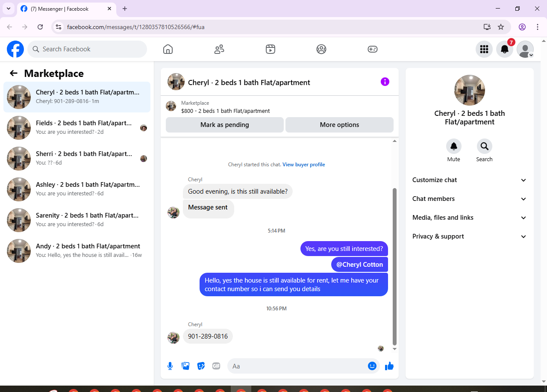Click the Search magnifier in chat panel

click(485, 146)
